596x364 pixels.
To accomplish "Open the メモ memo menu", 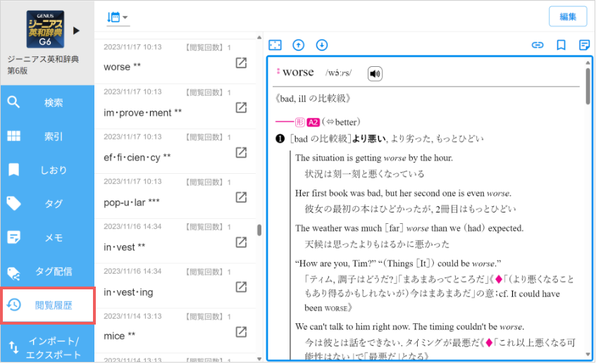I will point(47,237).
